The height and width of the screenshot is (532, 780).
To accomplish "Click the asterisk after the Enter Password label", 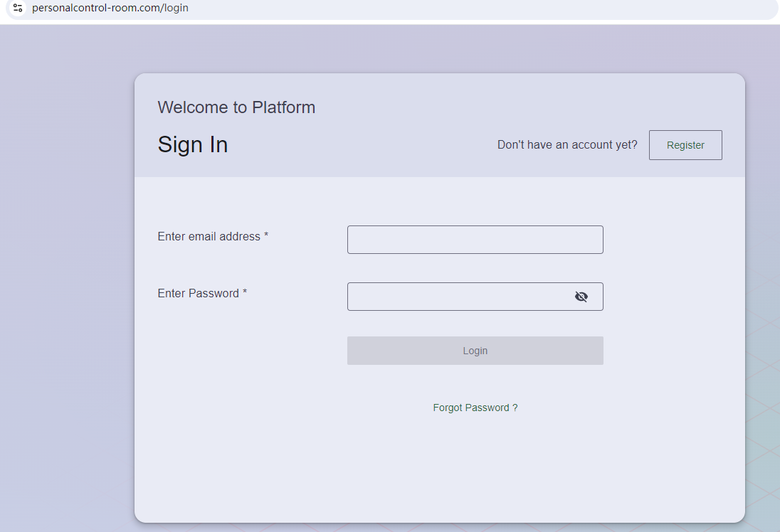I will click(245, 293).
